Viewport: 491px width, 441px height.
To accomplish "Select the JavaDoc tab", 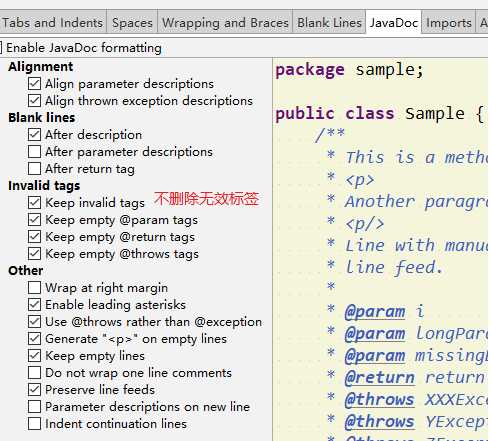I will (394, 22).
